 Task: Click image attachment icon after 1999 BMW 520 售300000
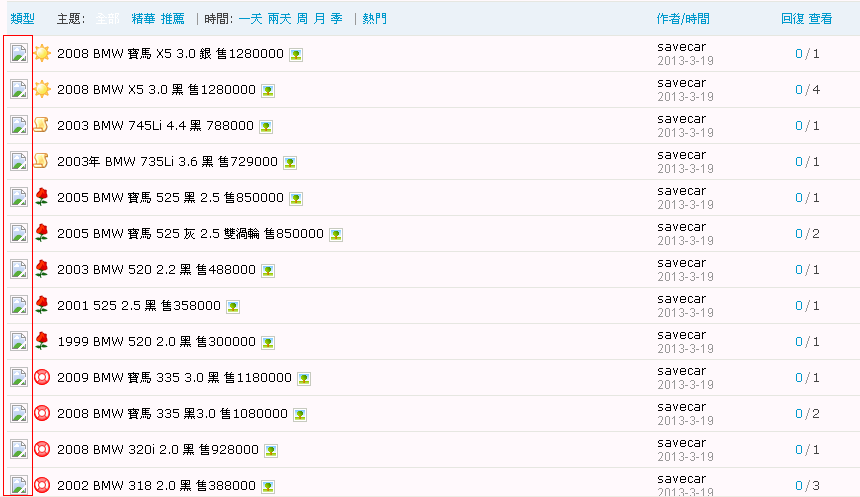(268, 343)
